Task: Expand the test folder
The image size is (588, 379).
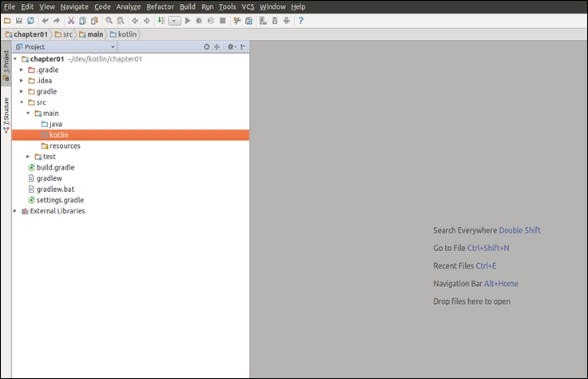Action: 28,157
